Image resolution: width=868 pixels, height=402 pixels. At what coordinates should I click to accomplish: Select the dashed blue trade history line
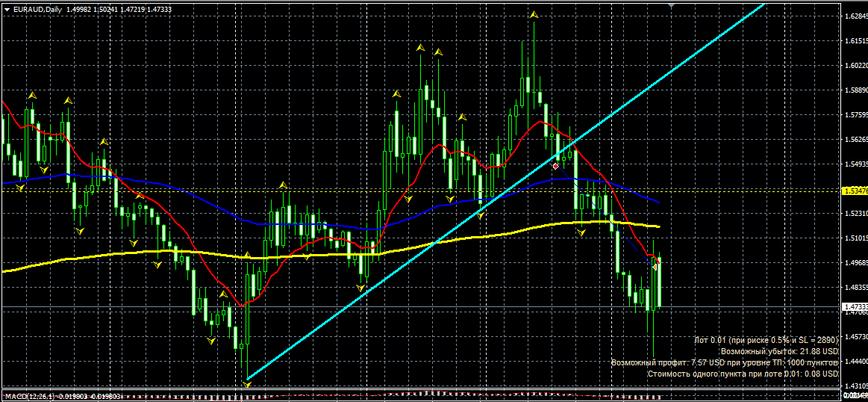605,216
